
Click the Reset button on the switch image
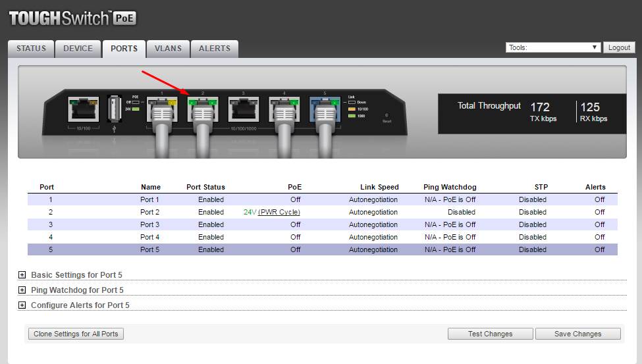coord(387,116)
